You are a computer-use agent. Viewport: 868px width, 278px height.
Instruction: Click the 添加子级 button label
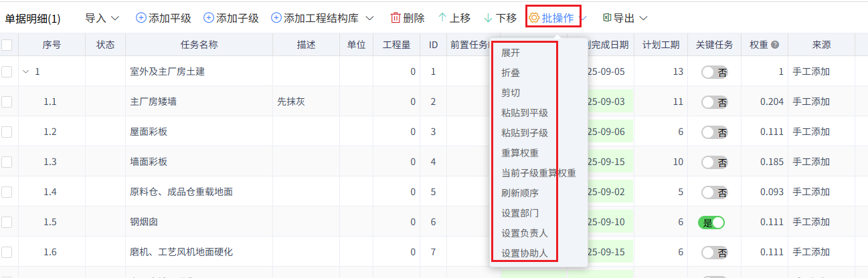point(238,18)
